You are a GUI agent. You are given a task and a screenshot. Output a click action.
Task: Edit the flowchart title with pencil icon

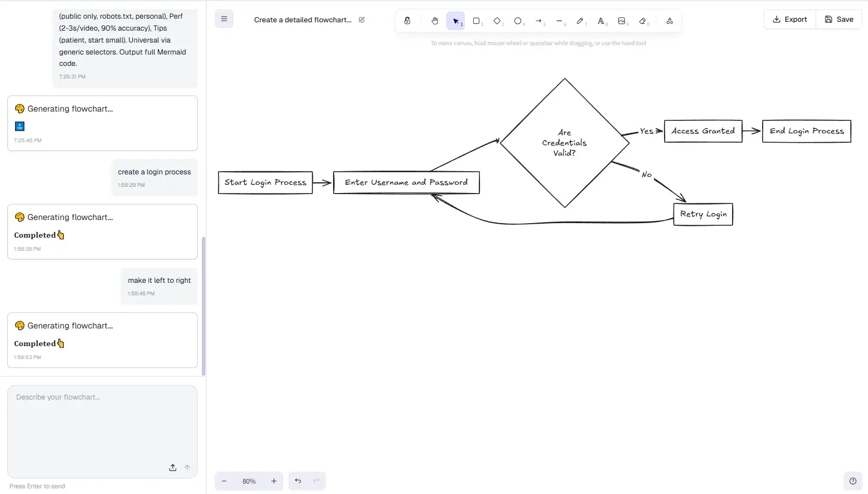click(x=362, y=20)
